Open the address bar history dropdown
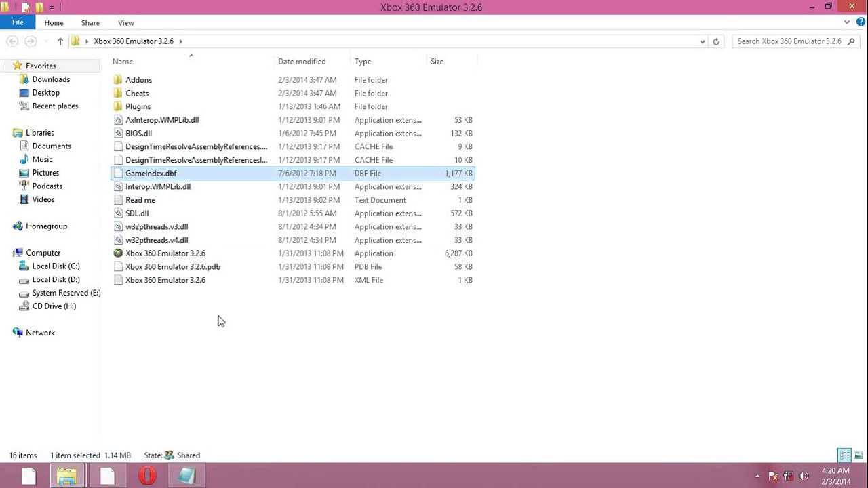The height and width of the screenshot is (488, 868). 702,41
